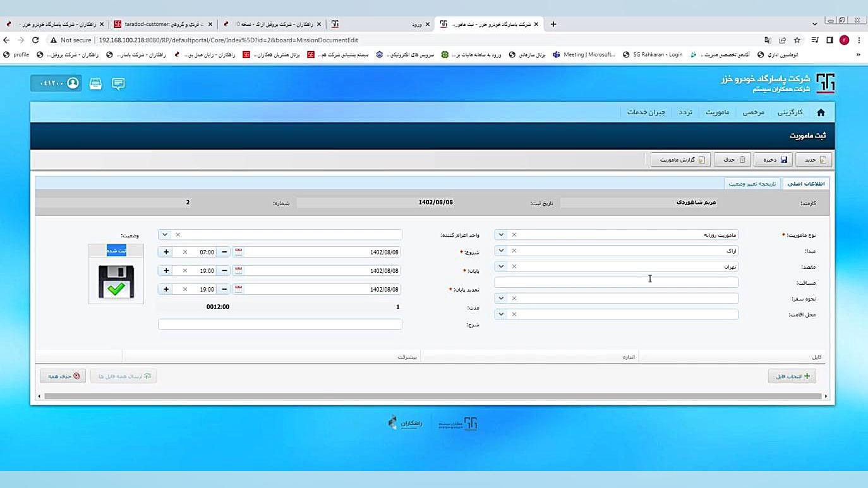Clear the مبدا field with its X icon
This screenshot has height=488, width=868.
(514, 251)
